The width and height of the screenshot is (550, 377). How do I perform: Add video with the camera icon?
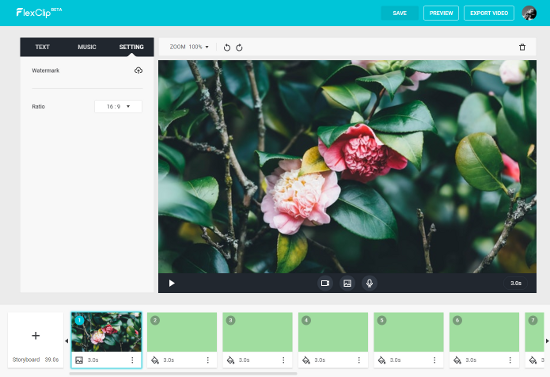click(325, 283)
